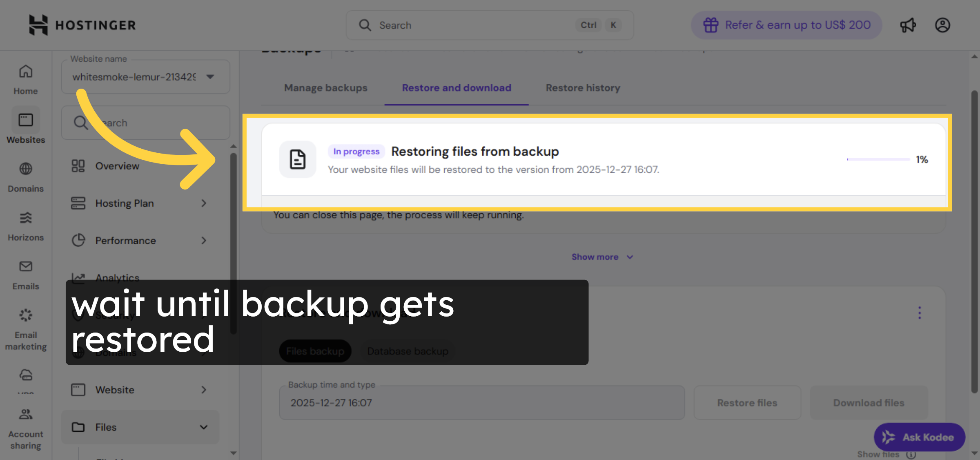Viewport: 980px width, 460px height.
Task: Open the Emails envelope icon
Action: pyautogui.click(x=26, y=266)
